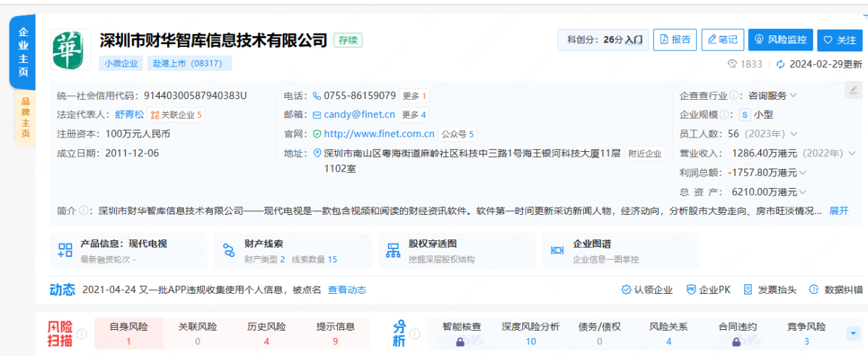Click the 企业图谱 graph icon

coord(558,251)
